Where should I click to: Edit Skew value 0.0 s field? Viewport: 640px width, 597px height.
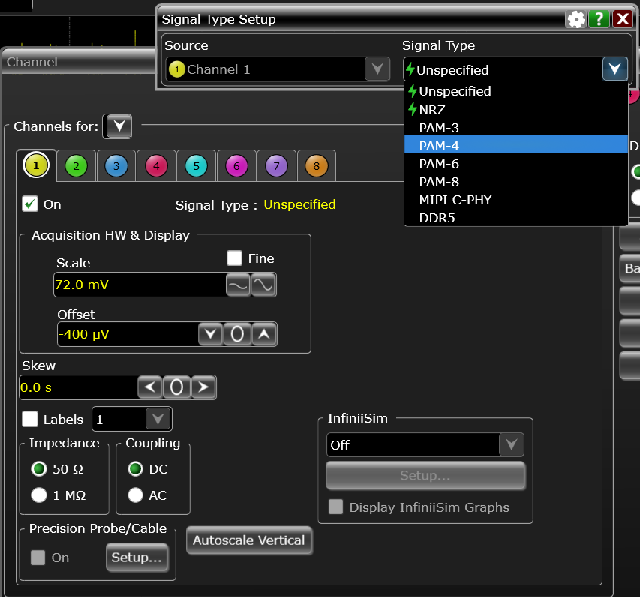(x=79, y=387)
